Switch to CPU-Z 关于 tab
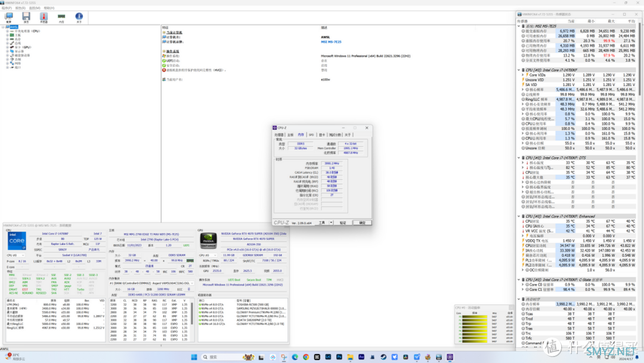644x363 pixels. tap(348, 135)
